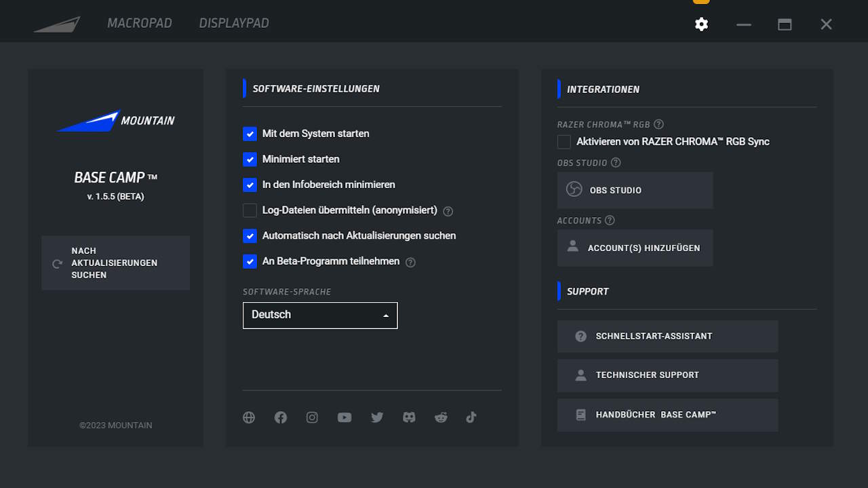Open the Instagram social icon
Screen dimensions: 868x488
312,417
